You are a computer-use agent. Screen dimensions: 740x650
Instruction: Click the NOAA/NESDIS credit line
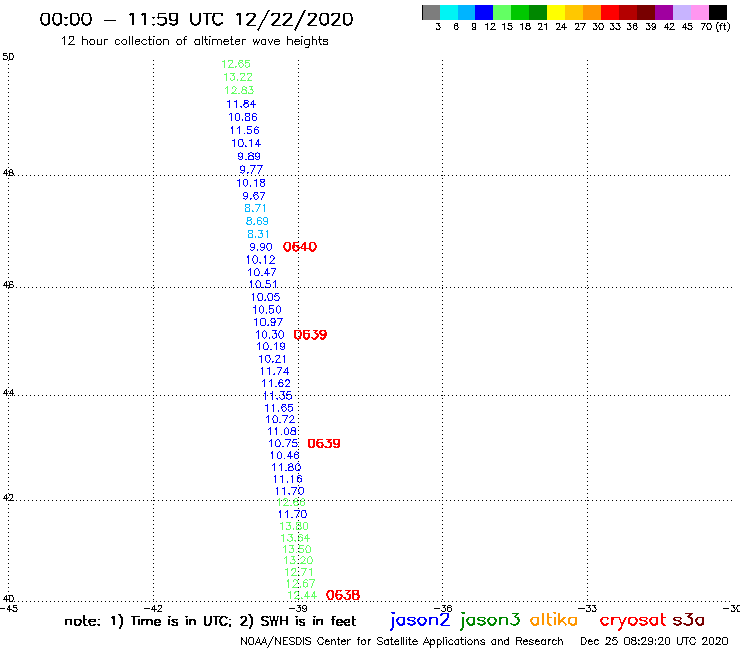pos(402,641)
